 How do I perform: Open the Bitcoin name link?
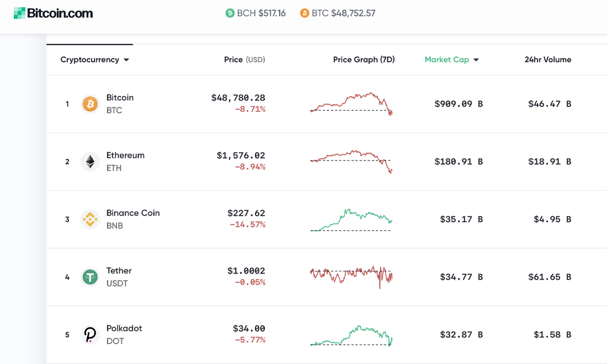pyautogui.click(x=120, y=98)
